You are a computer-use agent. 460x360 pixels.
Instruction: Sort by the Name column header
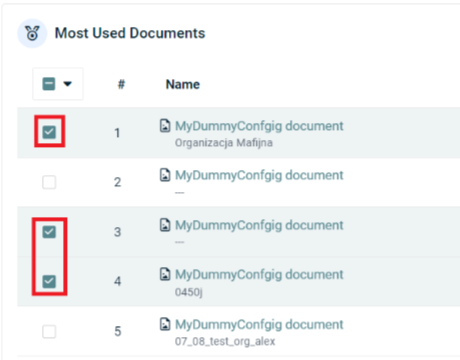pos(183,84)
